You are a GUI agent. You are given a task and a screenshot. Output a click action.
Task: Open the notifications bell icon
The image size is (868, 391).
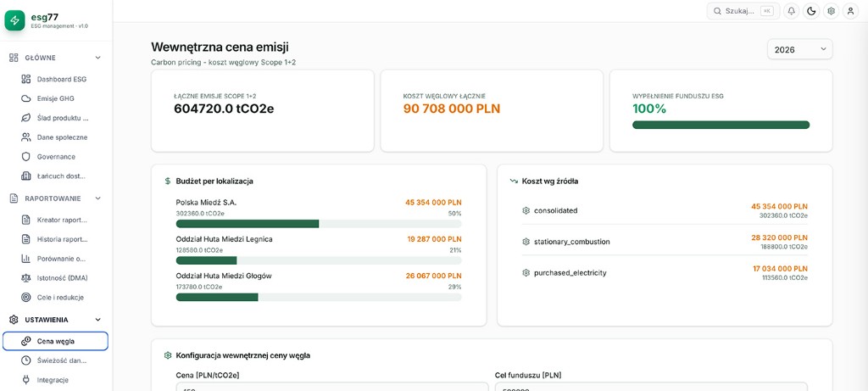coord(792,11)
